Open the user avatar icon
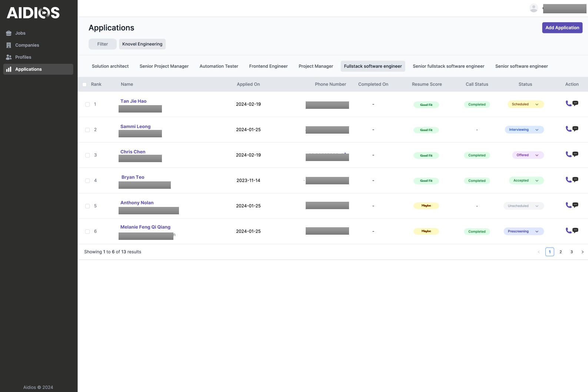588x392 pixels. 534,8
